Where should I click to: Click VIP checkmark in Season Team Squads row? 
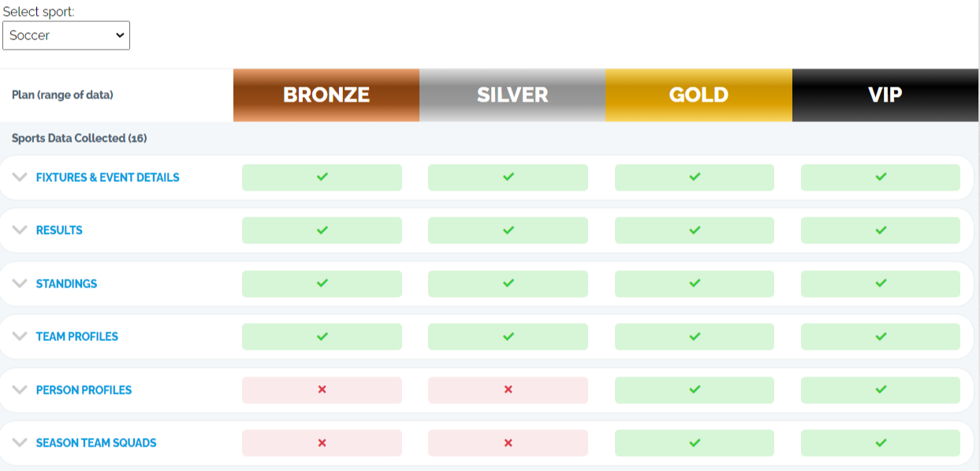[x=881, y=443]
